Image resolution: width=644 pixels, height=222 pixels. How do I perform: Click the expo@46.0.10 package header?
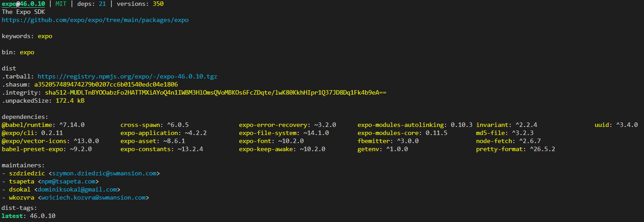pos(23,4)
